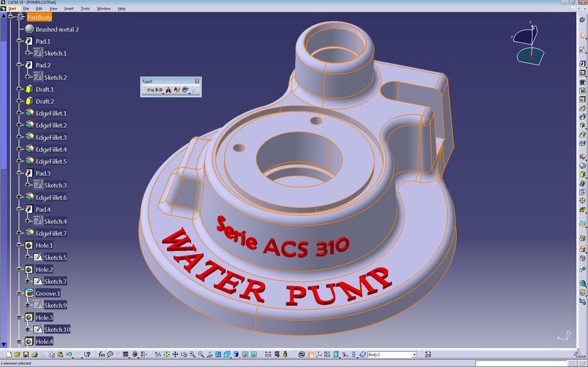This screenshot has height=367, width=588.
Task: Select the Brushed metal 2 material swatch
Action: [29, 29]
